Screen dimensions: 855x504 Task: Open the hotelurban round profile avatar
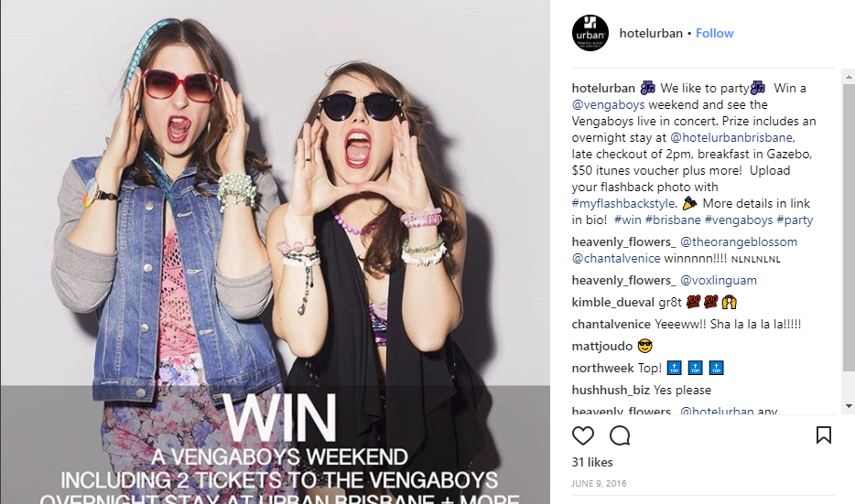[590, 33]
